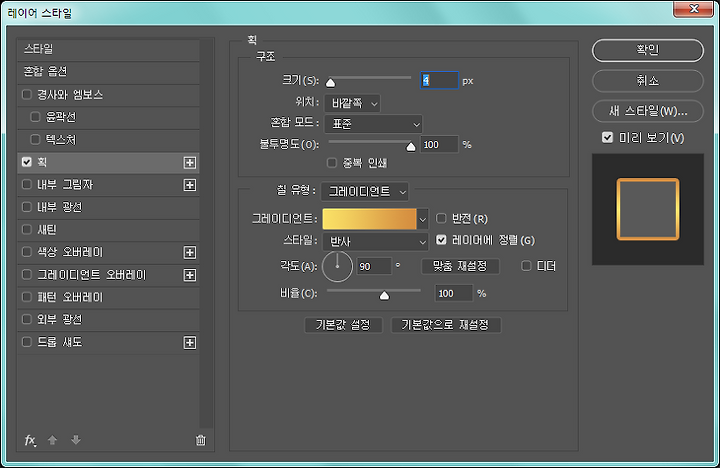Enable the 내부 광선 checkbox

[x=27, y=207]
